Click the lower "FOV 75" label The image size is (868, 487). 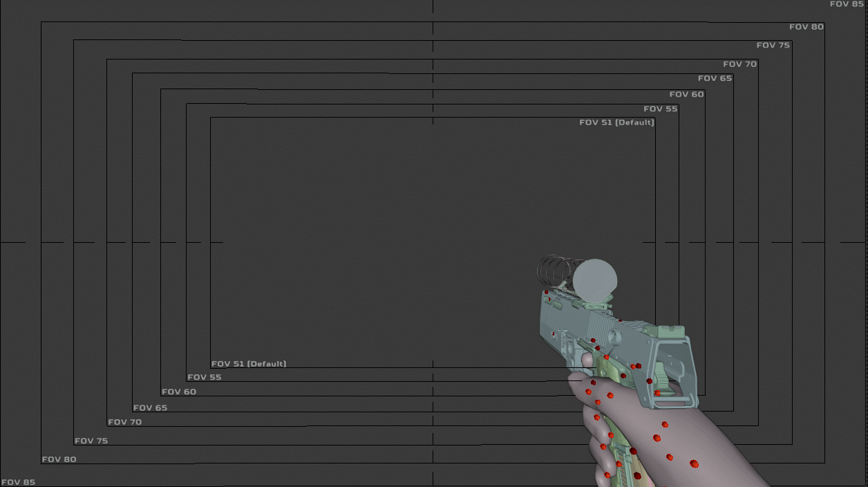pos(91,441)
